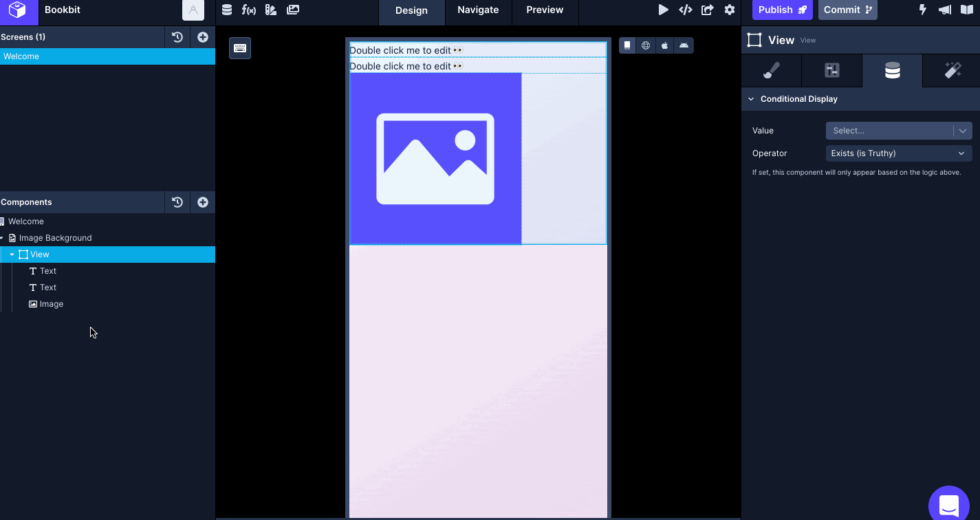
Task: Collapse the Conditional Display section
Action: pyautogui.click(x=751, y=99)
